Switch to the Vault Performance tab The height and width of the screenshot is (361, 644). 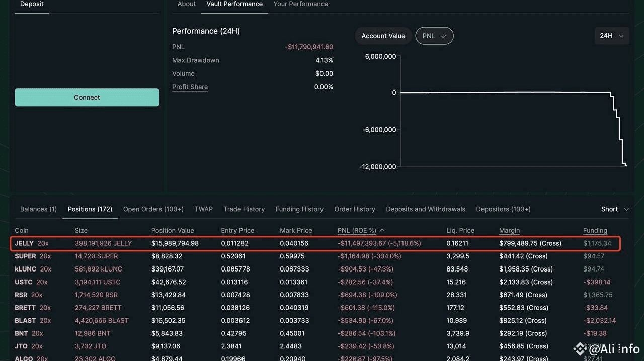[x=234, y=4]
